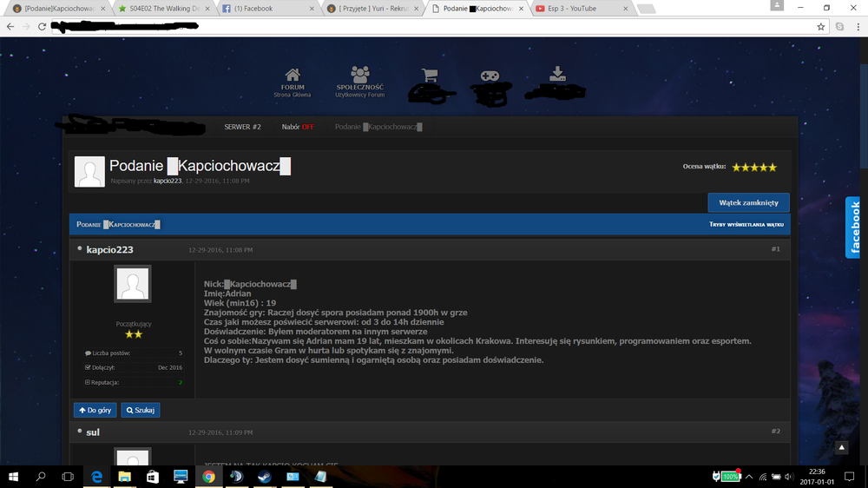
Task: Open post #1 permalink
Action: click(775, 249)
